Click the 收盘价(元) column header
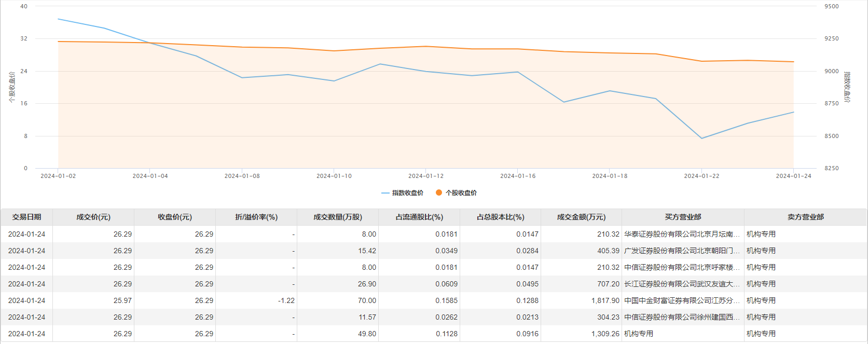The width and height of the screenshot is (868, 344). pos(175,217)
